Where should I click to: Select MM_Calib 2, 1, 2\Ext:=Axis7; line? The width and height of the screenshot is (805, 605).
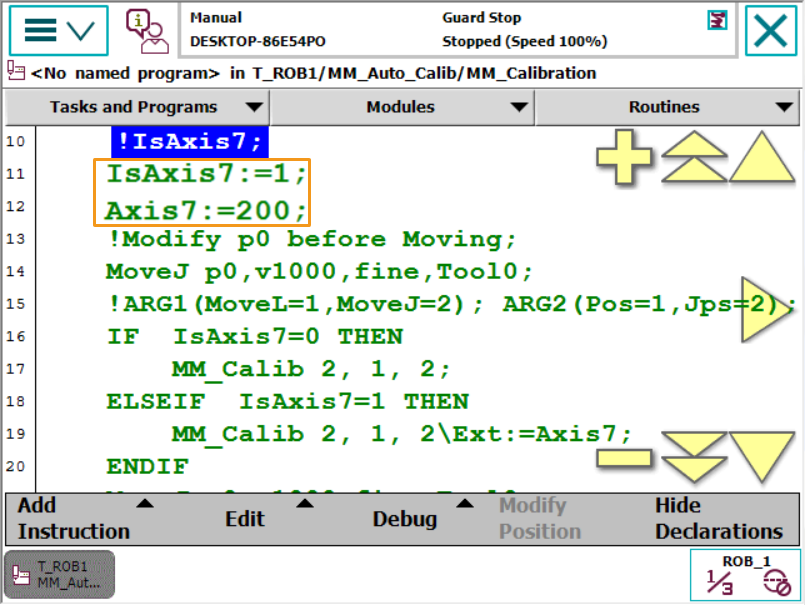click(x=401, y=434)
